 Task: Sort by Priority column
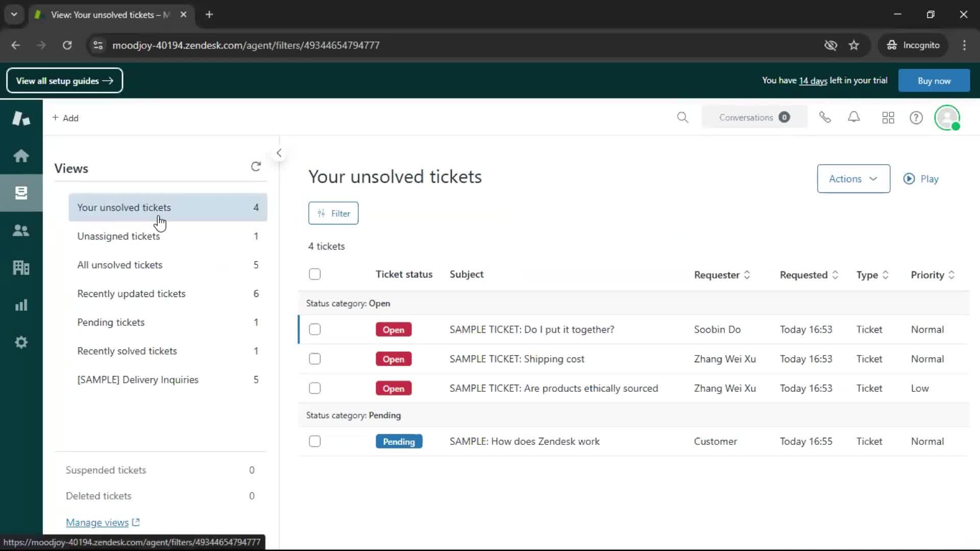(933, 275)
